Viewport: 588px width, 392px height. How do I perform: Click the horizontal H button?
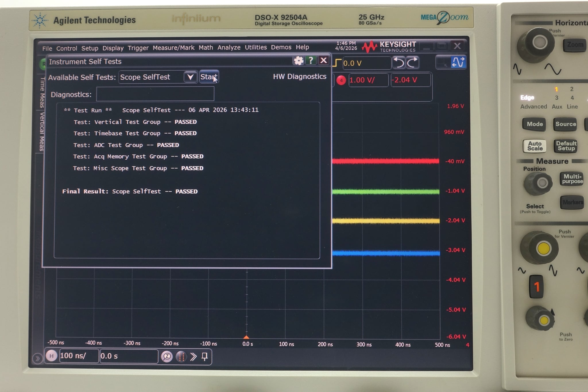coord(51,356)
